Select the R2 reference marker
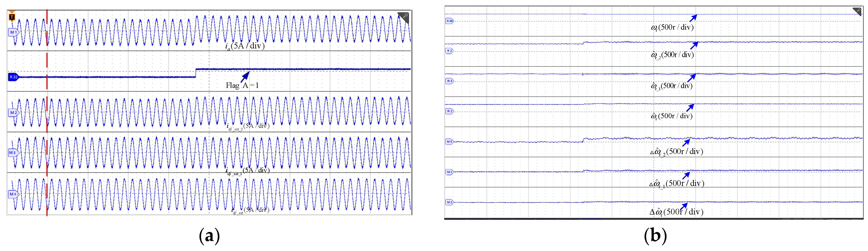 449,51
